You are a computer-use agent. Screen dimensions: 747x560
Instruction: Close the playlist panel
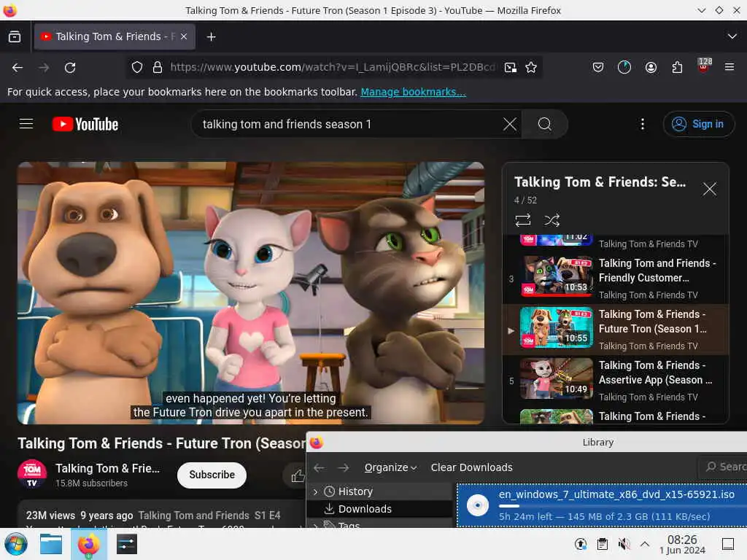[709, 189]
